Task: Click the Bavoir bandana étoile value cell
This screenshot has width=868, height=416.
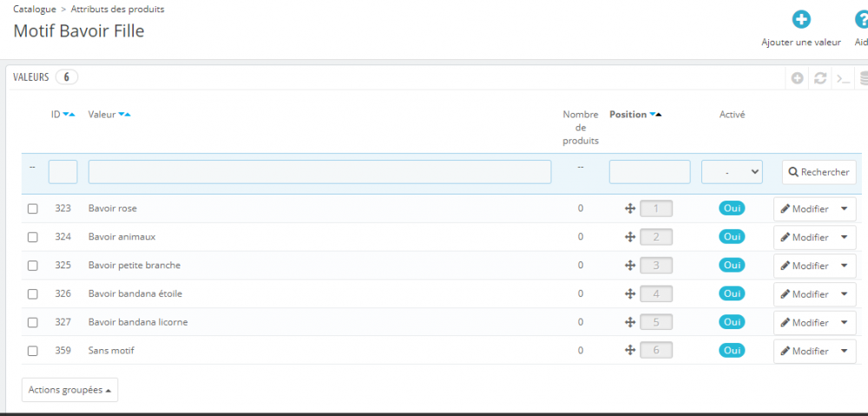Action: pos(135,294)
